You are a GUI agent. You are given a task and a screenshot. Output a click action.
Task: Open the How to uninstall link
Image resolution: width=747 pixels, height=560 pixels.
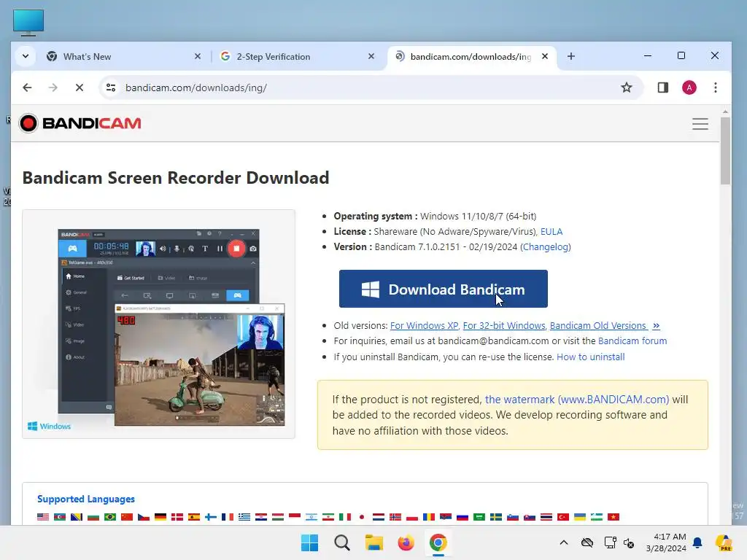click(590, 357)
